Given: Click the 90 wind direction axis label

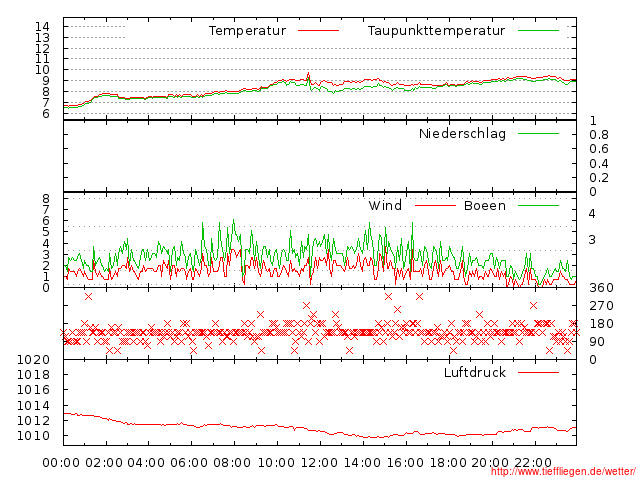Looking at the screenshot, I should [x=597, y=342].
